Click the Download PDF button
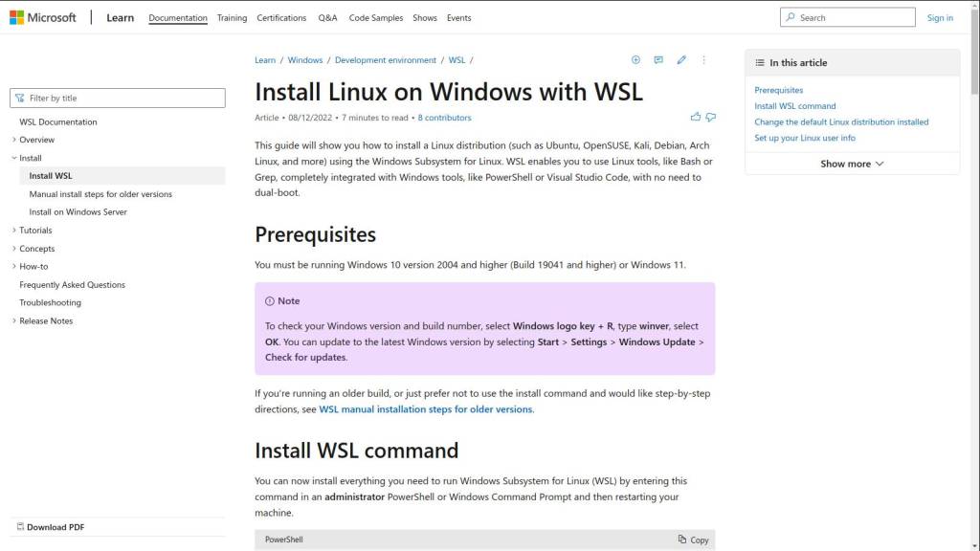The image size is (980, 551). tap(50, 527)
